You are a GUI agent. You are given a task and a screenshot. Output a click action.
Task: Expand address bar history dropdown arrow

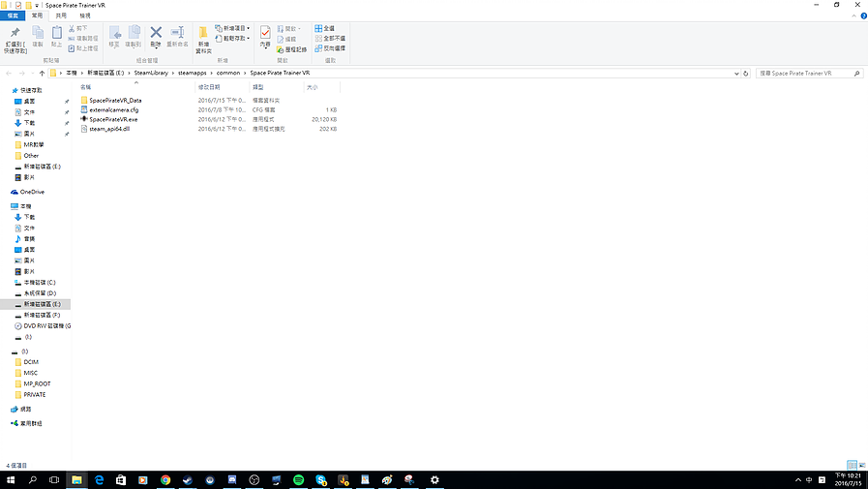tap(736, 73)
